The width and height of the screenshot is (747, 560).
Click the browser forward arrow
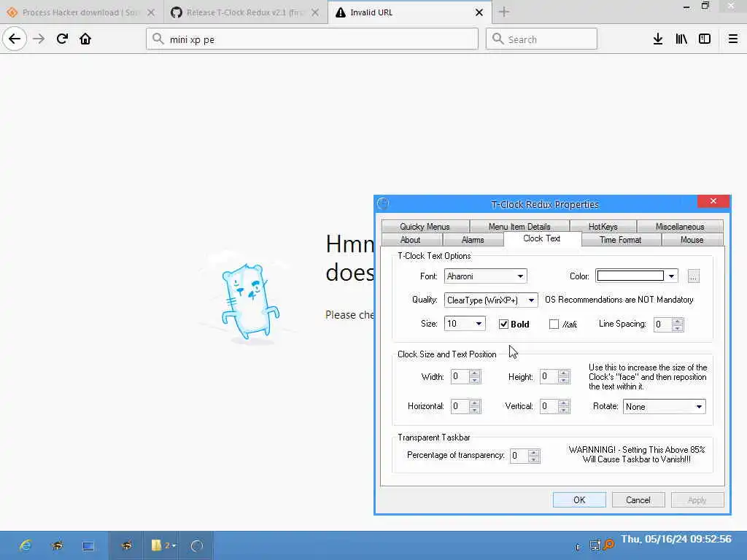(39, 39)
